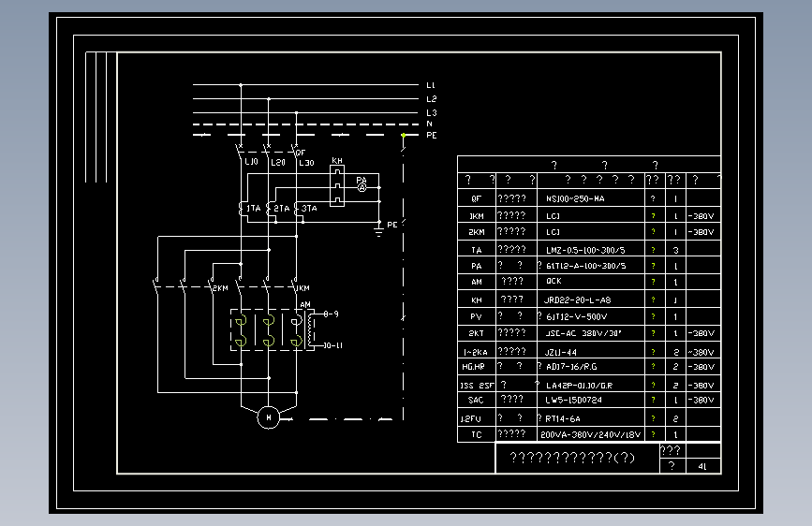Click the PV cell in parts table
This screenshot has height=526, width=812.
pos(476,317)
